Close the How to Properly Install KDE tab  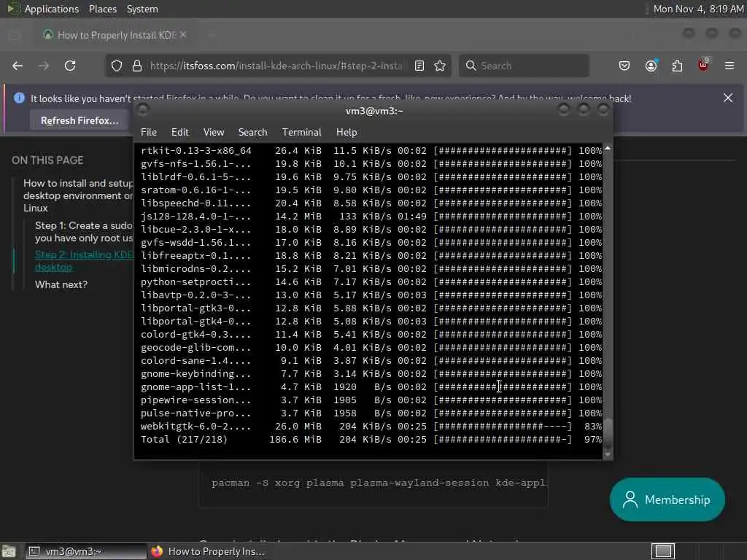[x=183, y=35]
